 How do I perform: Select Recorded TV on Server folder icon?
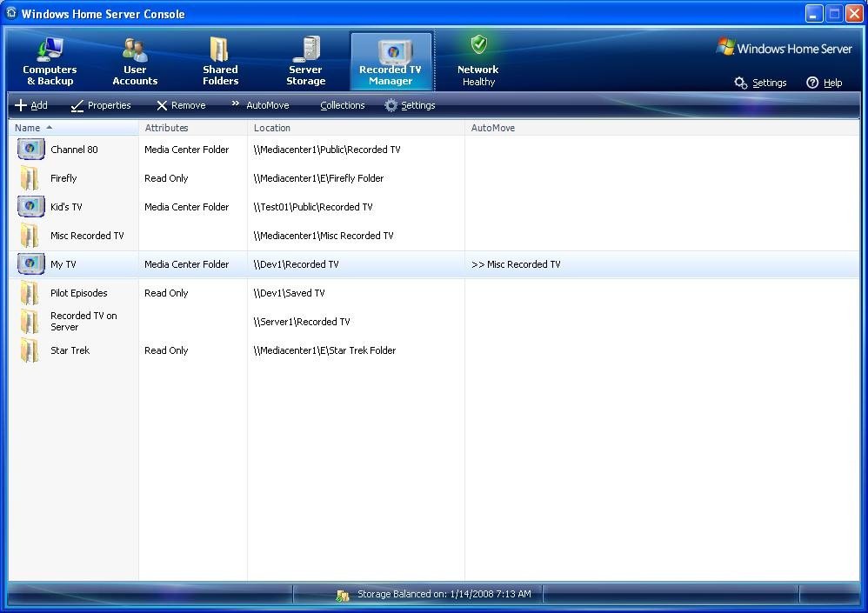click(x=30, y=322)
